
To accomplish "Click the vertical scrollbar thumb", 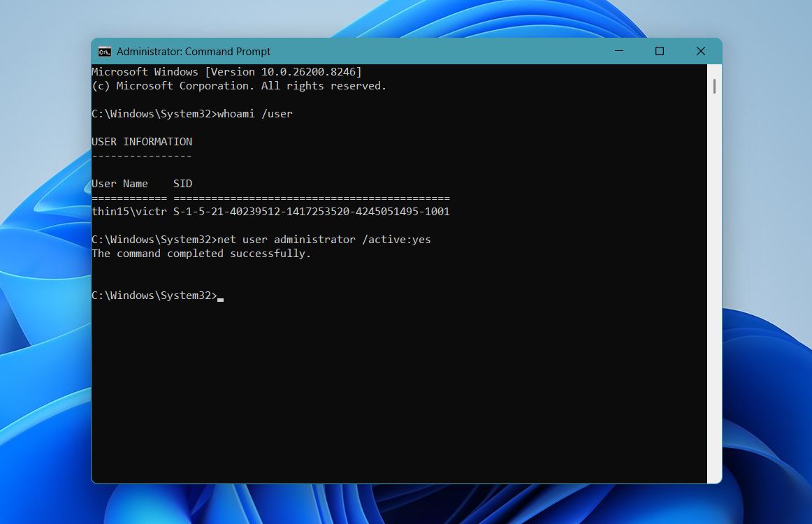I will pos(714,87).
